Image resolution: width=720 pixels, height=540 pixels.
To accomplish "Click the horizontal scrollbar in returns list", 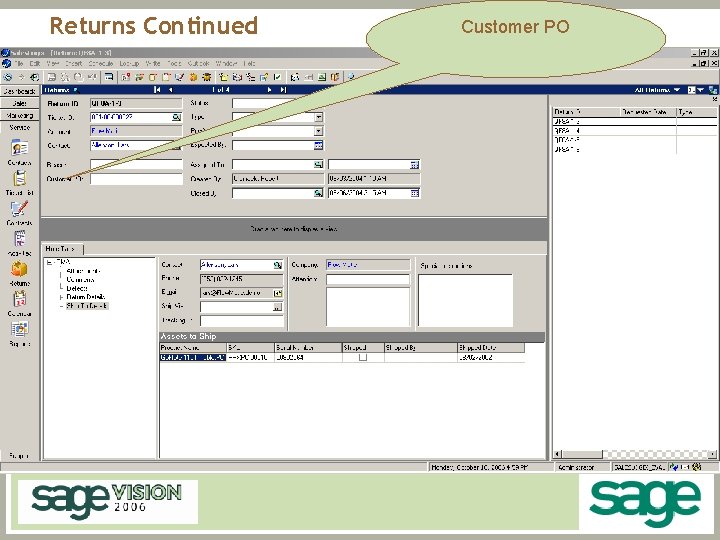I will pyautogui.click(x=636, y=454).
